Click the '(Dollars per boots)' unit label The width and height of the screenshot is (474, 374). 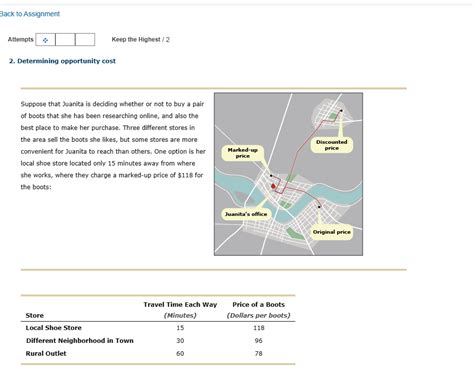[x=258, y=315]
